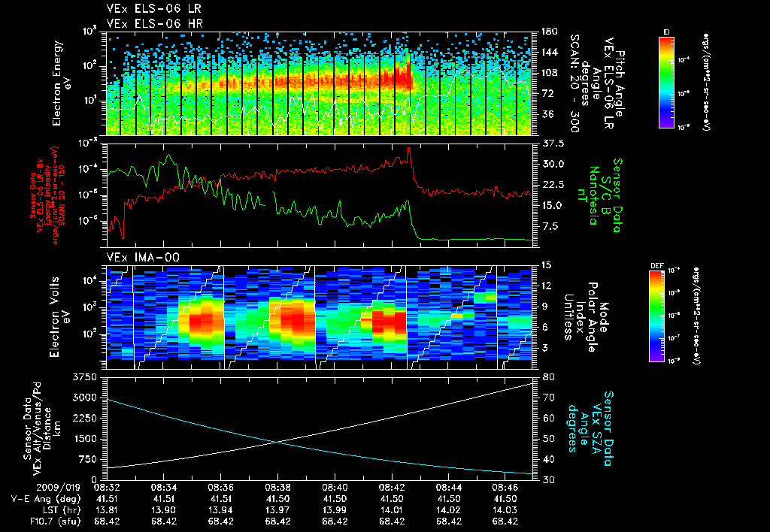Click the 'VEx IMA-00' panel title
This screenshot has width=770, height=532.
143,257
